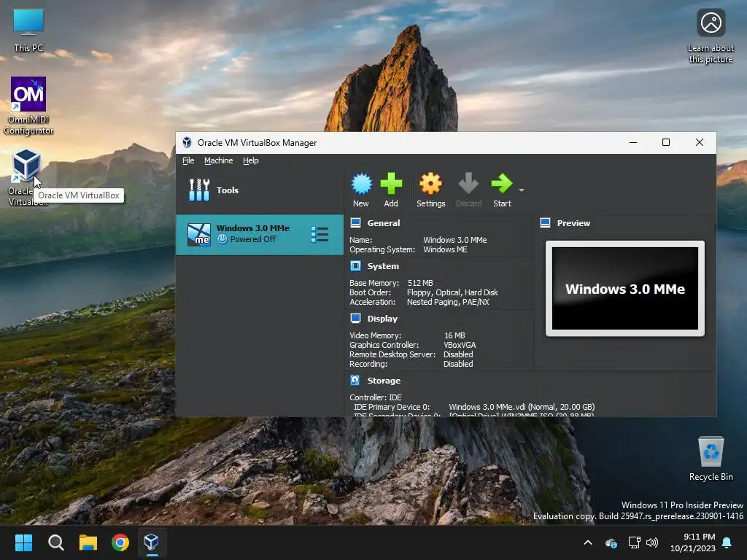Open the File menu
This screenshot has width=747, height=560.
pos(188,160)
